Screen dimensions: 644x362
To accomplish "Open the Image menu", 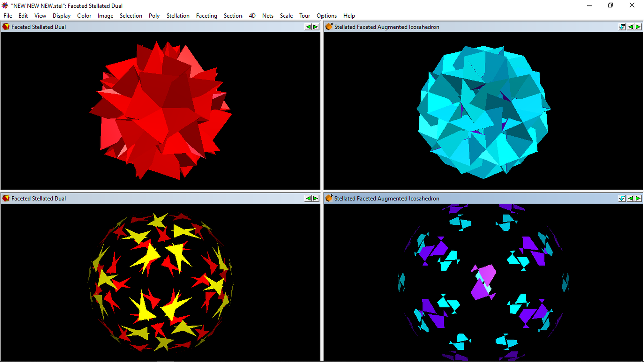I will (x=105, y=16).
